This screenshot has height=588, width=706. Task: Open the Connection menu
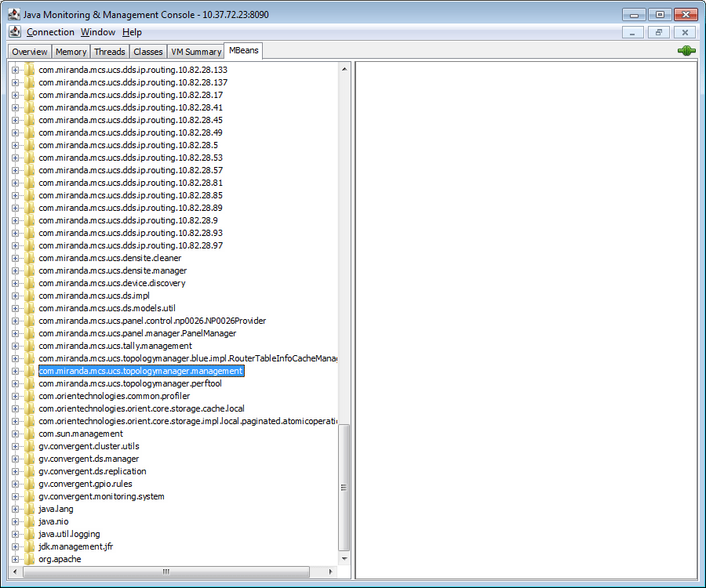50,32
